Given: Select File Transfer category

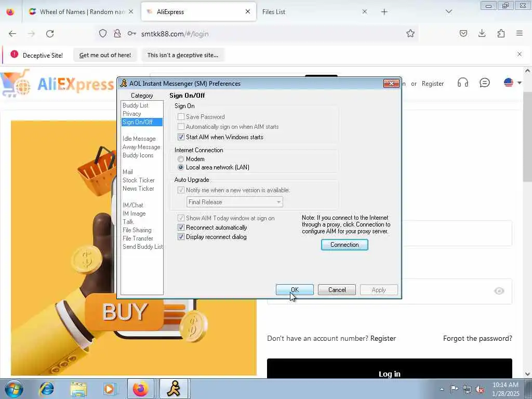Looking at the screenshot, I should point(138,238).
